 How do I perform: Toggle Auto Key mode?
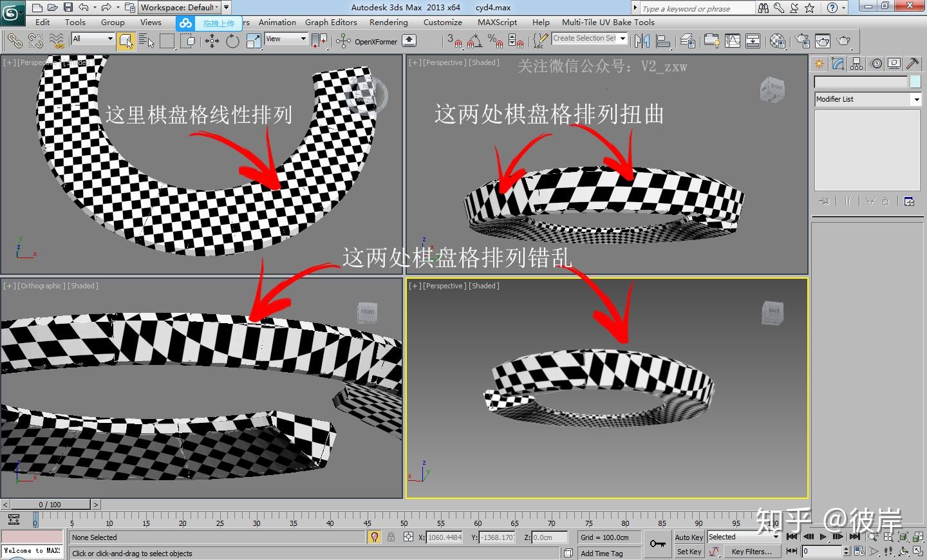pos(689,537)
